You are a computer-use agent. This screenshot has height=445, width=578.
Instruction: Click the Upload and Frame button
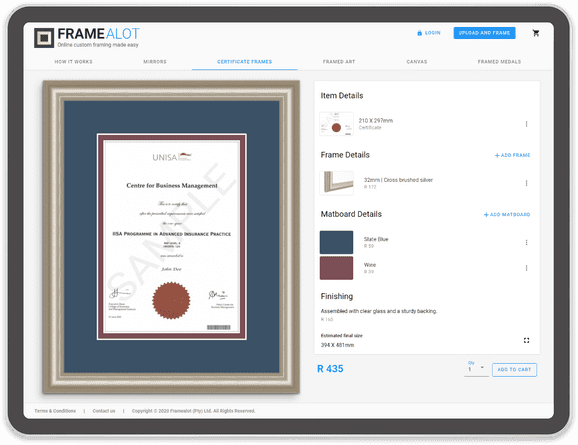click(484, 33)
